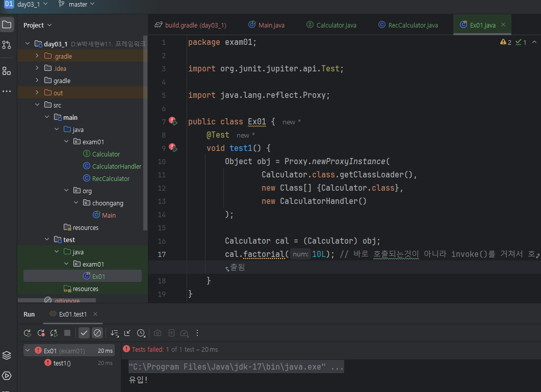This screenshot has height=392, width=541.
Task: Open the Run tool window sidebar icon
Action: point(7,376)
